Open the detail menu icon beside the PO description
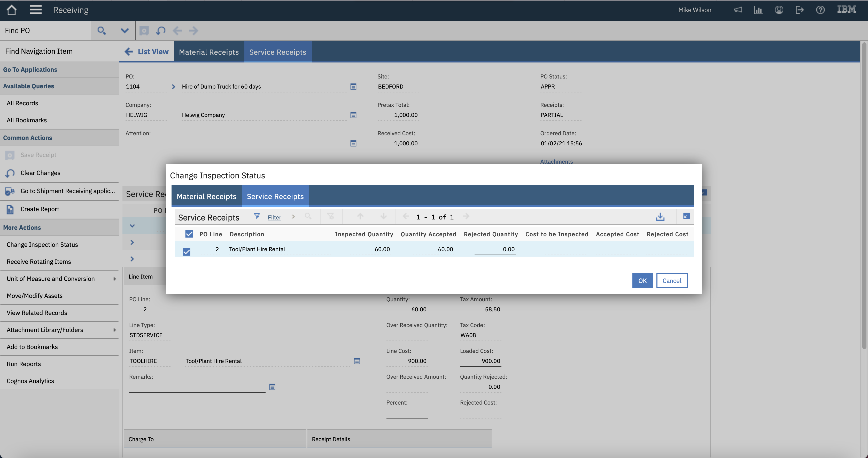Viewport: 868px width, 458px height. point(353,86)
